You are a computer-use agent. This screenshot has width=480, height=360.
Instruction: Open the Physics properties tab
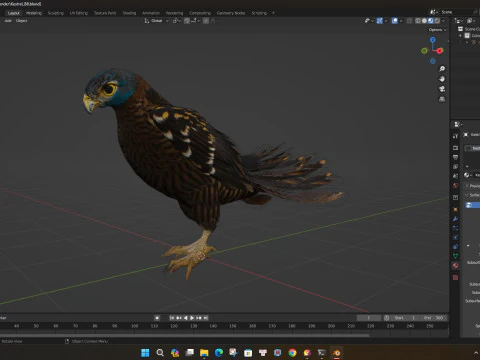tap(456, 238)
